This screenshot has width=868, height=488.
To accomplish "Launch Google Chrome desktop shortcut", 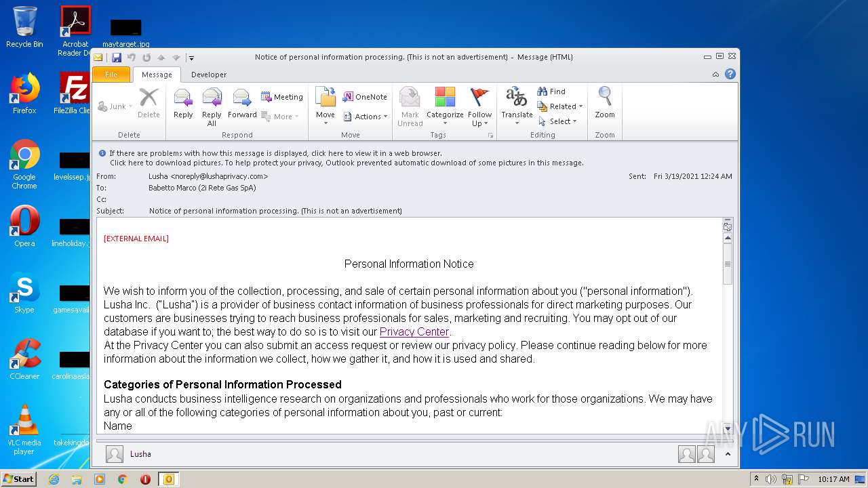I will tap(24, 165).
